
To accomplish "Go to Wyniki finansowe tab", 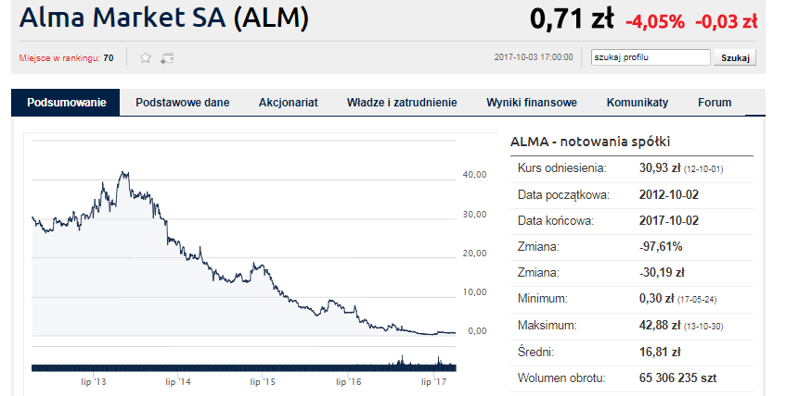I will (531, 103).
